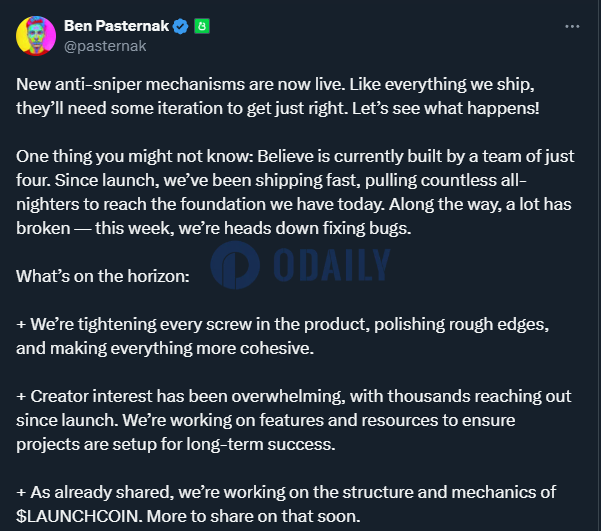The image size is (601, 531).
Task: Open the three-dot more options menu
Action: pos(572,26)
